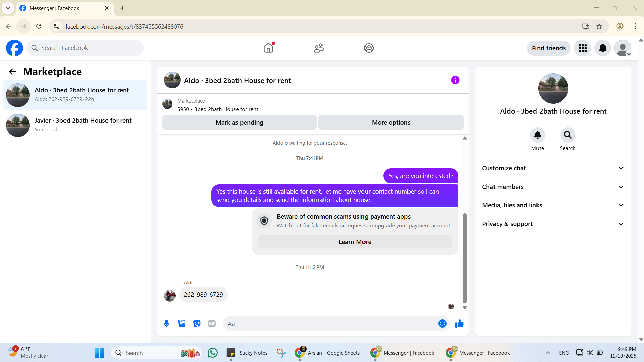Viewport: 644px width, 362px height.
Task: Send a voice clip with microphone icon
Action: (x=166, y=324)
